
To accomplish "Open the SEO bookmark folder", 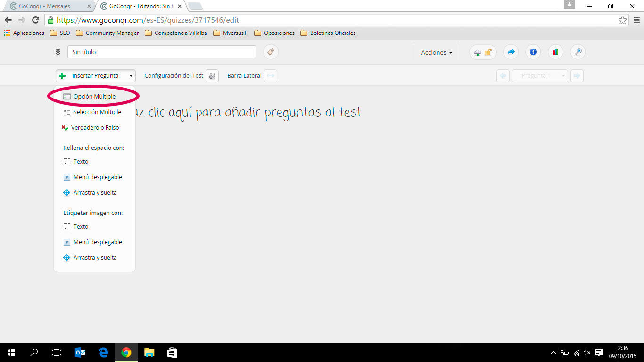I will click(x=60, y=33).
